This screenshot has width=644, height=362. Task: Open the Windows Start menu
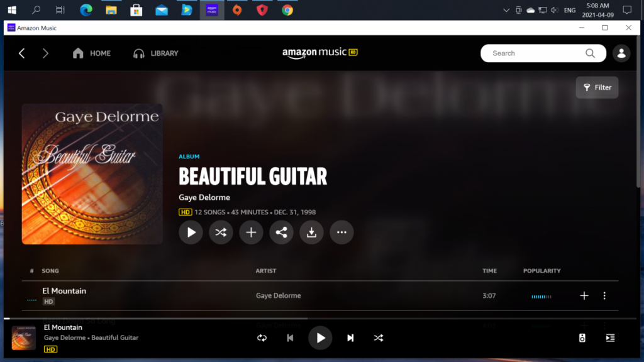click(12, 10)
